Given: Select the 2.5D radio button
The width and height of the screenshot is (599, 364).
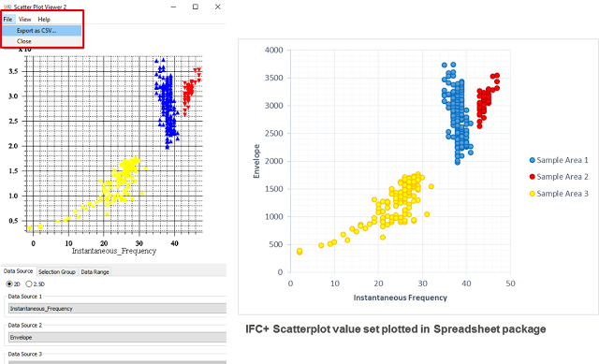Looking at the screenshot, I should (x=29, y=284).
